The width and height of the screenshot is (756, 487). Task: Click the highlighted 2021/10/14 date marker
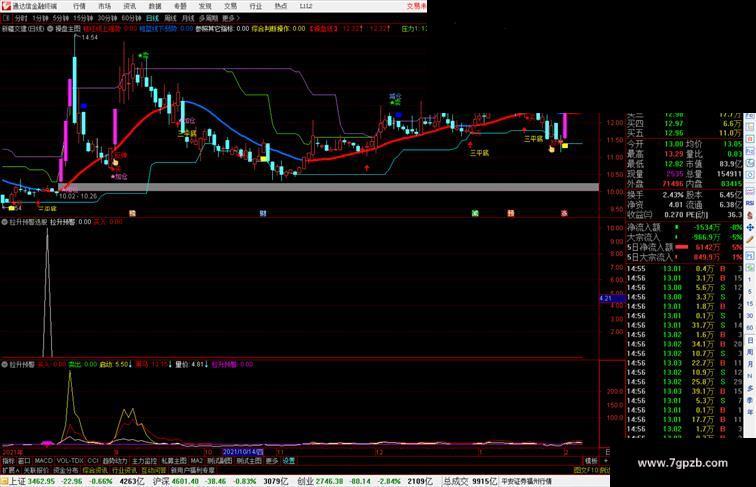tap(243, 452)
